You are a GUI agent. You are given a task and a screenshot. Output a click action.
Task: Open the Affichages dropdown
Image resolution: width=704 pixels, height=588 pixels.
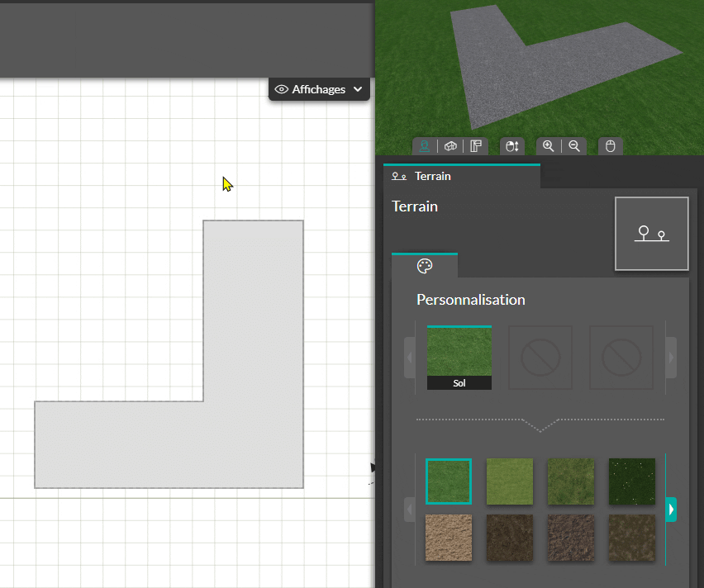[319, 89]
